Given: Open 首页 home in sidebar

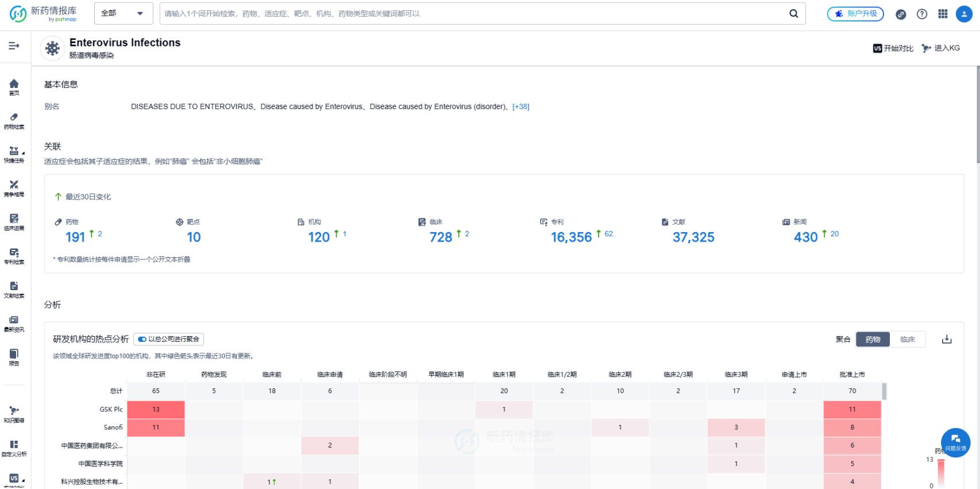Looking at the screenshot, I should (x=14, y=87).
